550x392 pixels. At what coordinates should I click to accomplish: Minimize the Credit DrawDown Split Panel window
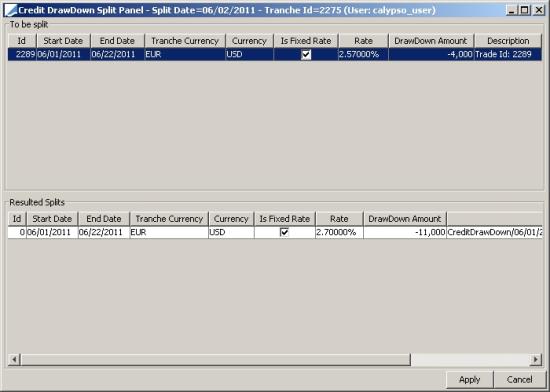point(512,10)
